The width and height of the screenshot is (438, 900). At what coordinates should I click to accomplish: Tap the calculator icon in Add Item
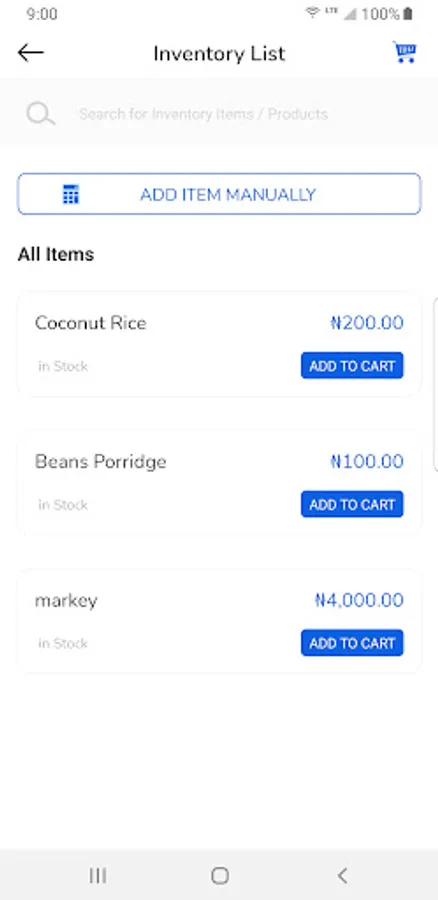pyautogui.click(x=71, y=195)
